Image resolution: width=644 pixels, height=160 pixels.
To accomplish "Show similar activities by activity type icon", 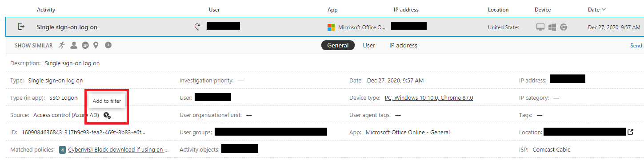I will [x=62, y=45].
